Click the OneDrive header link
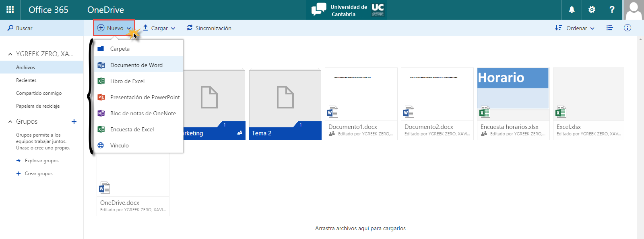644x239 pixels. [x=105, y=10]
